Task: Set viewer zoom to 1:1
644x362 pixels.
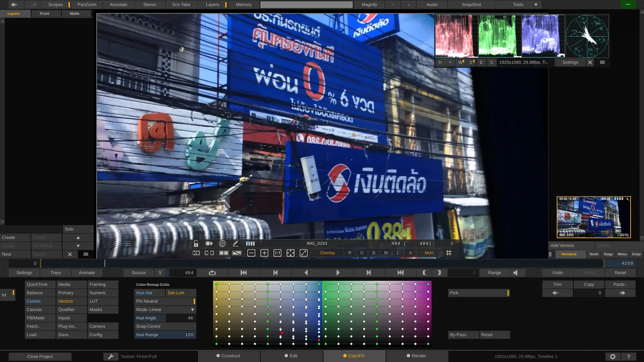Action: [278, 253]
